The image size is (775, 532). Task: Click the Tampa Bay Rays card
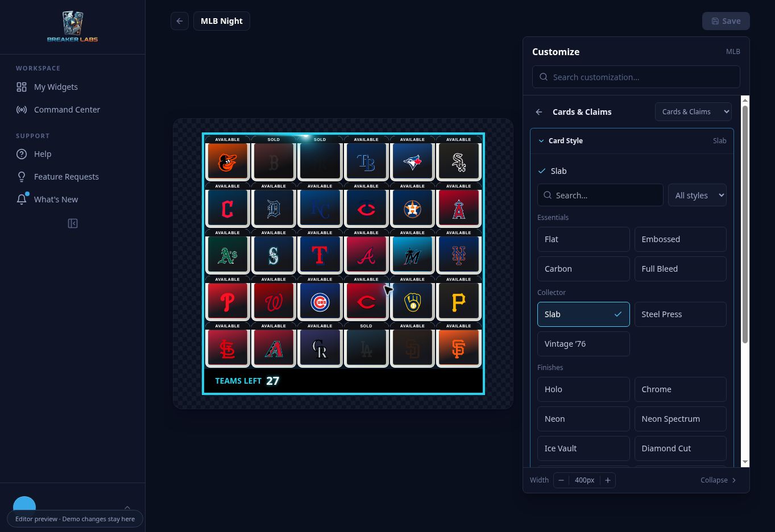click(366, 157)
